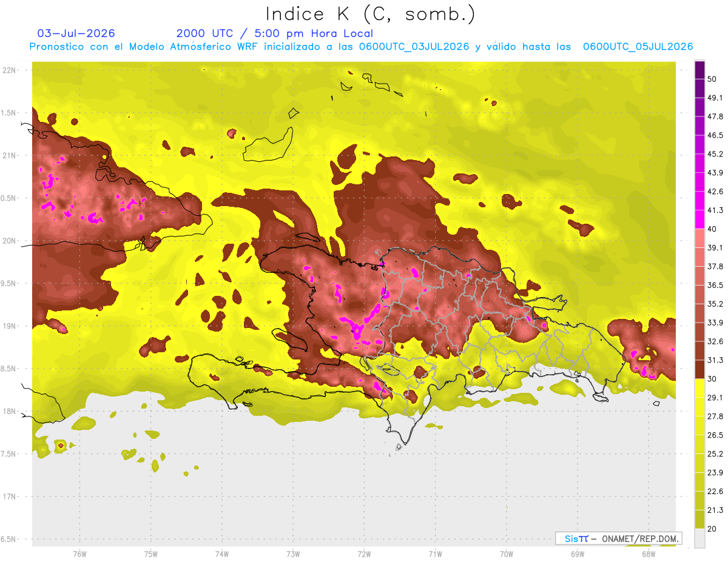Click the longitude label "73W"

pos(293,554)
